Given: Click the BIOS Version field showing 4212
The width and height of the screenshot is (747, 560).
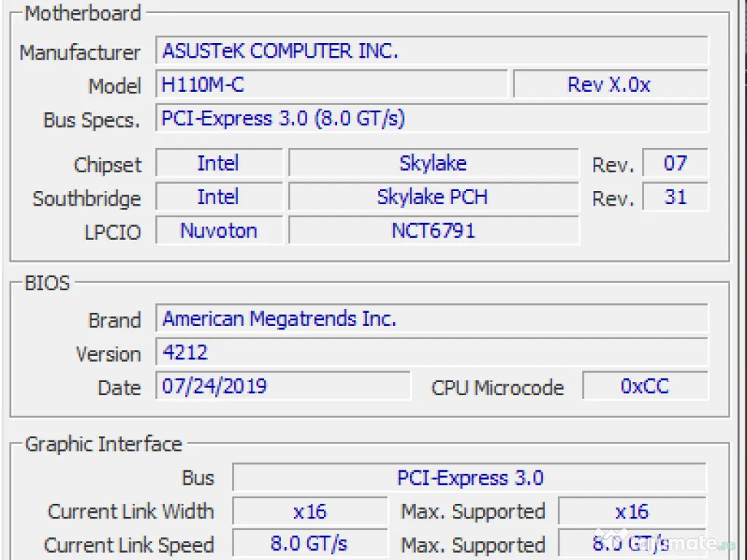Looking at the screenshot, I should point(430,353).
